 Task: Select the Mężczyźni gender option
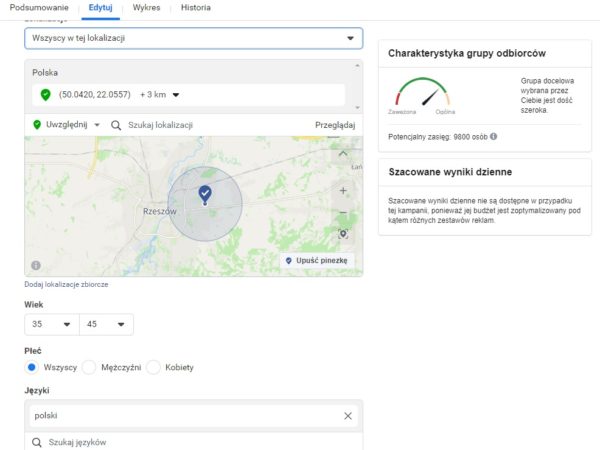coord(89,368)
